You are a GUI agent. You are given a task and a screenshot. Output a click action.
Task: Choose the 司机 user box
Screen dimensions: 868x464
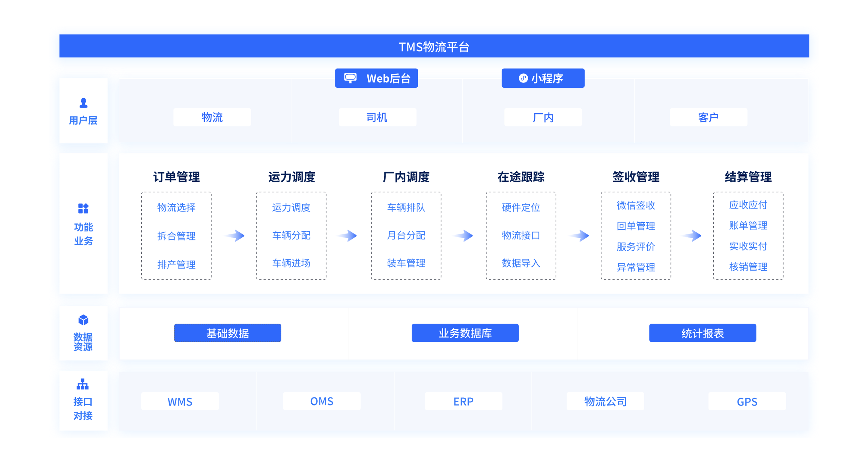click(377, 117)
